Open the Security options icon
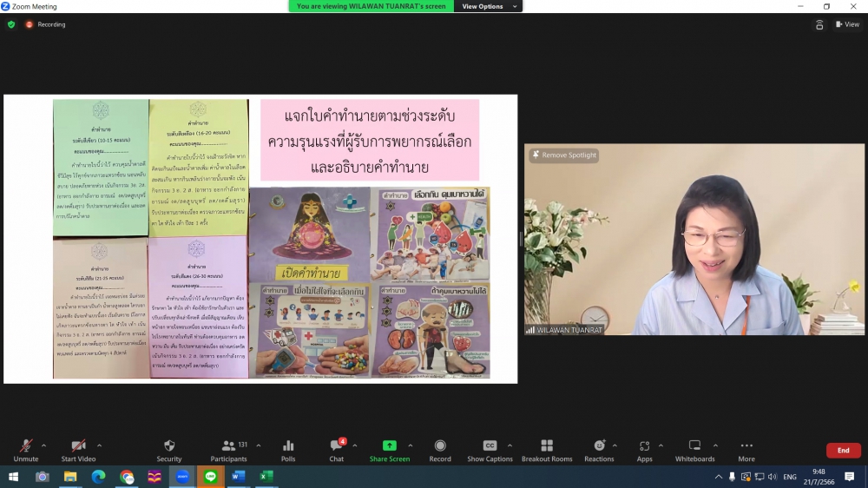868x488 pixels. click(169, 448)
